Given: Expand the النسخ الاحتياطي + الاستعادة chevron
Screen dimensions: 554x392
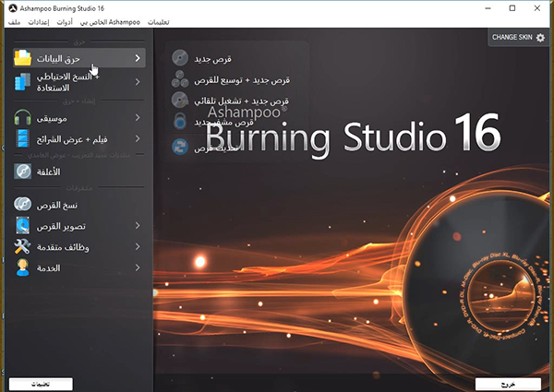Looking at the screenshot, I should [x=138, y=82].
